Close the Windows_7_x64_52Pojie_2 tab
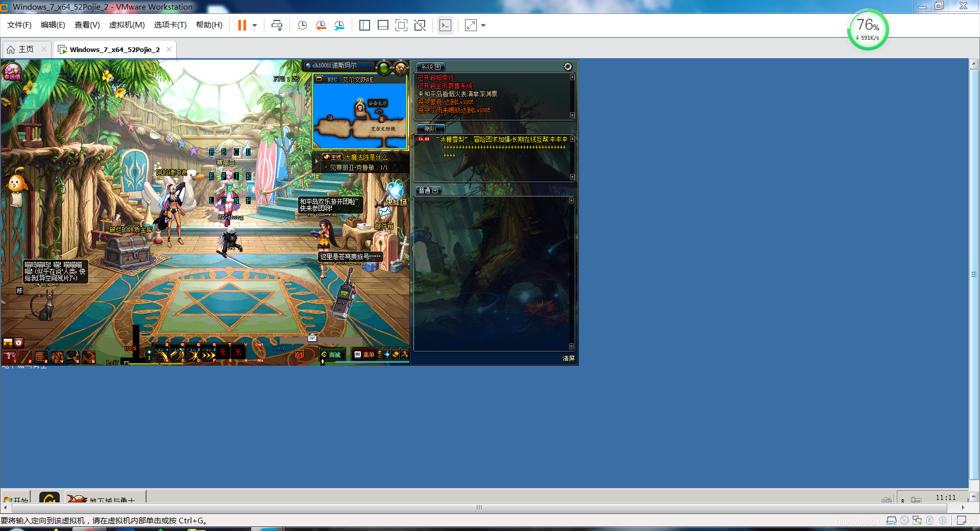980x531 pixels. click(x=169, y=49)
